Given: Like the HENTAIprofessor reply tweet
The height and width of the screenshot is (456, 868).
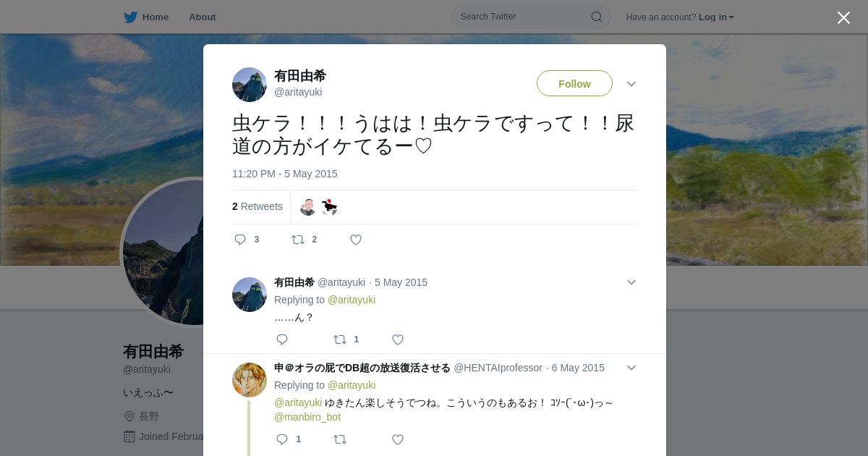Looking at the screenshot, I should 398,439.
